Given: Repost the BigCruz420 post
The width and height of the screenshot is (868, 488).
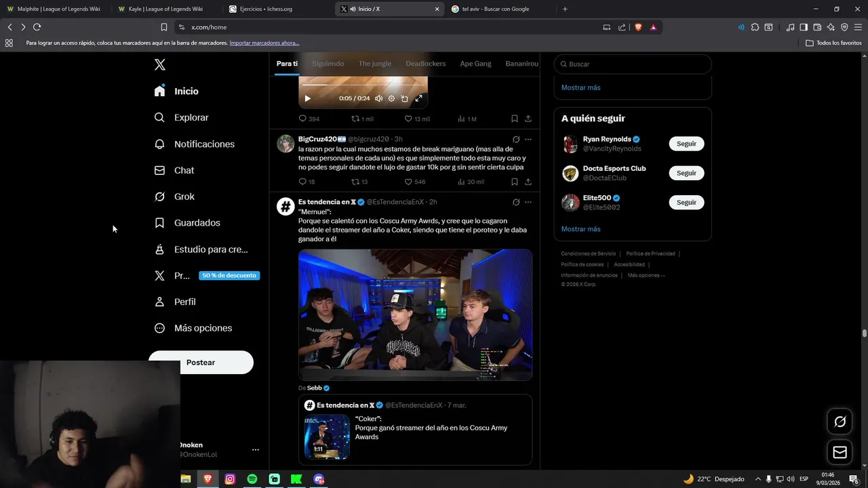Looking at the screenshot, I should [359, 182].
